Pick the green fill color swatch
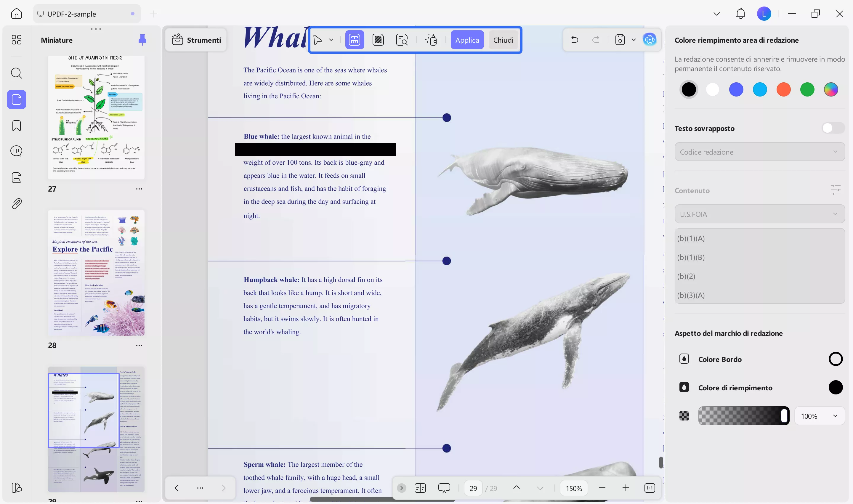The height and width of the screenshot is (504, 853). click(x=807, y=90)
